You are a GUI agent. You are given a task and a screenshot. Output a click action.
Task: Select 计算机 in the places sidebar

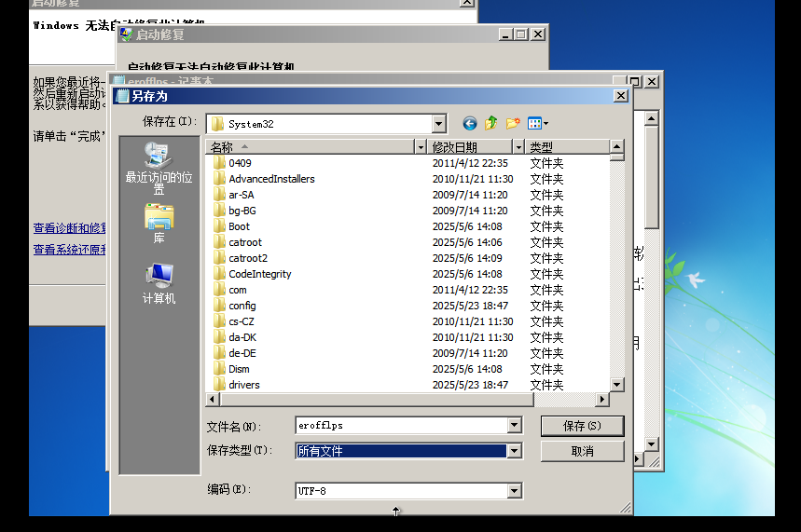tap(159, 282)
